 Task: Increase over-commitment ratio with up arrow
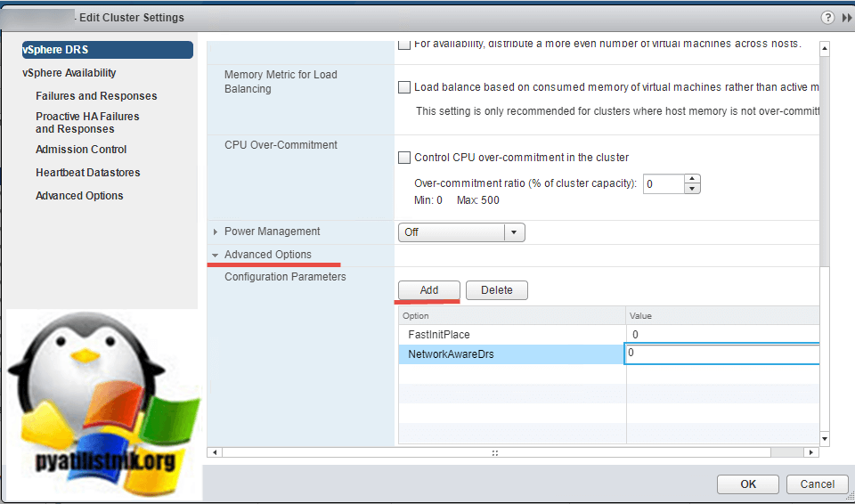point(692,179)
